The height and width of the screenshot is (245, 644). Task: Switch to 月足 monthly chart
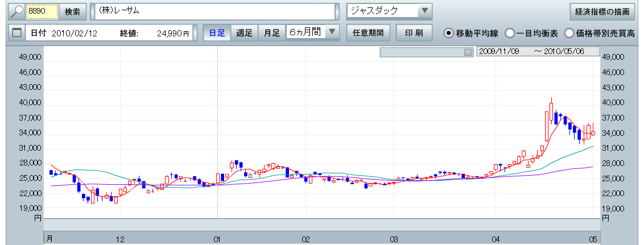pyautogui.click(x=271, y=33)
